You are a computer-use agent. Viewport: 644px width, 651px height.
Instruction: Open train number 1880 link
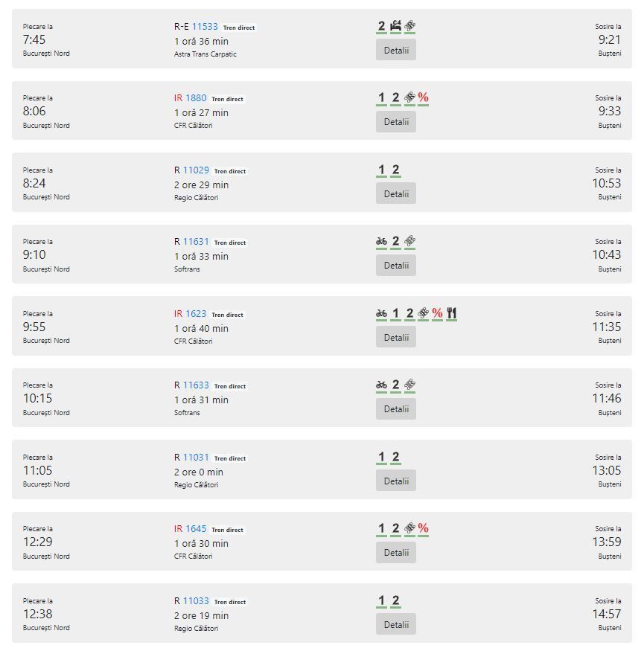click(196, 98)
